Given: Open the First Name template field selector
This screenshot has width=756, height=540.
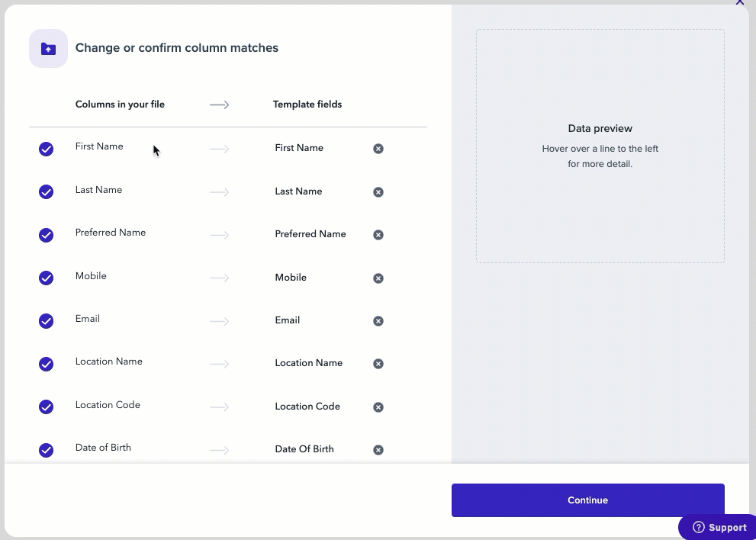Looking at the screenshot, I should tap(304, 148).
